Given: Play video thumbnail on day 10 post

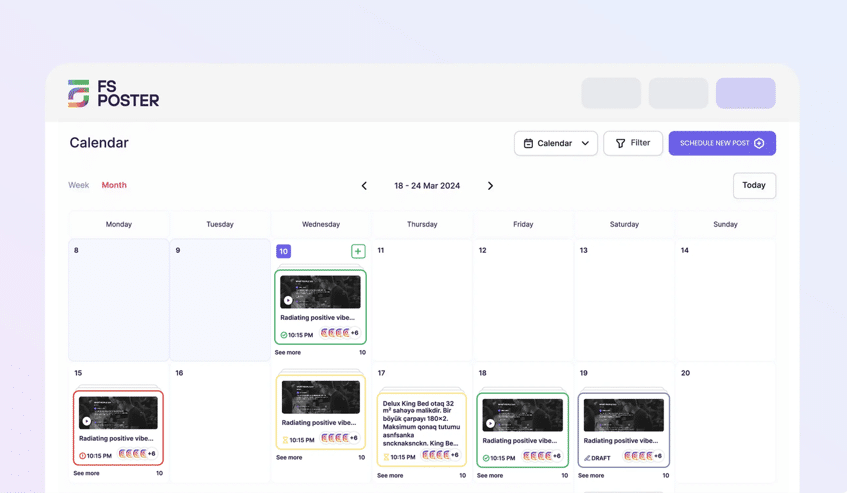Looking at the screenshot, I should coord(288,300).
